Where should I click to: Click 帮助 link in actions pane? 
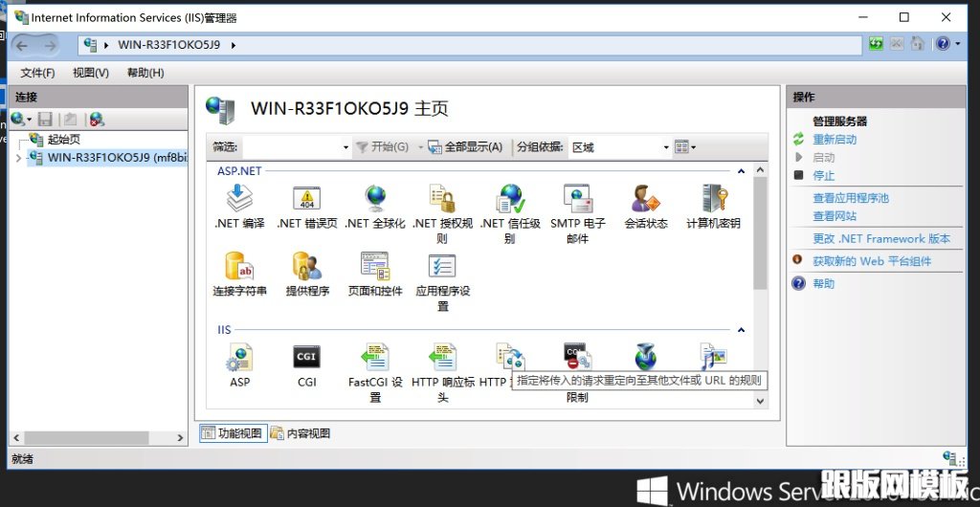823,284
